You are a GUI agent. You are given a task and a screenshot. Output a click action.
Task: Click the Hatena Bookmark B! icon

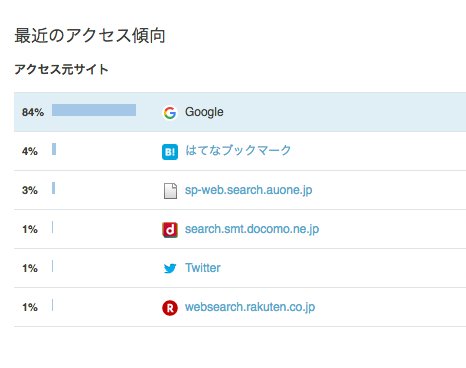click(x=170, y=152)
